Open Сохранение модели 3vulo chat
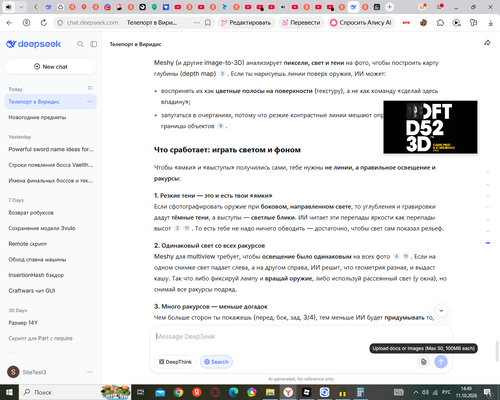This screenshot has width=500, height=400. [x=51, y=228]
